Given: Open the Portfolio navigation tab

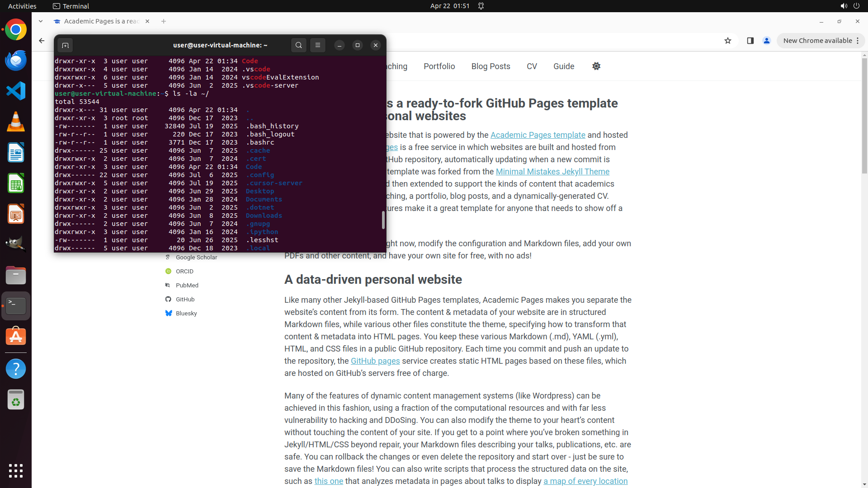Looking at the screenshot, I should click(439, 66).
